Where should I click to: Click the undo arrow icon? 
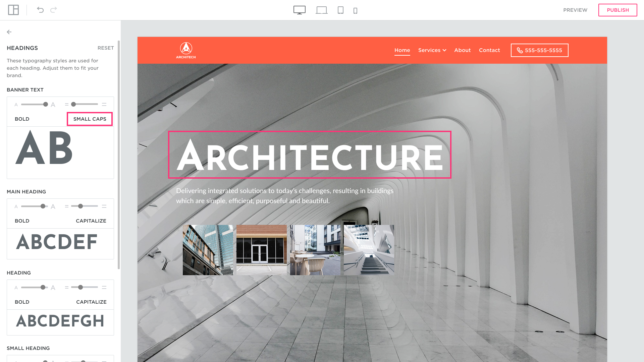click(x=40, y=10)
